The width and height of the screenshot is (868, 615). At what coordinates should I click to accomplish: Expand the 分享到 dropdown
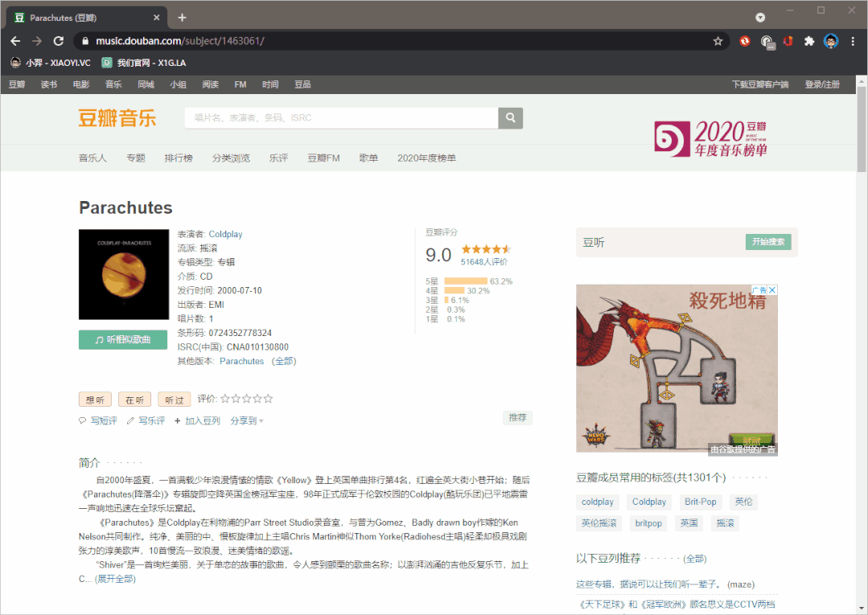pos(247,421)
